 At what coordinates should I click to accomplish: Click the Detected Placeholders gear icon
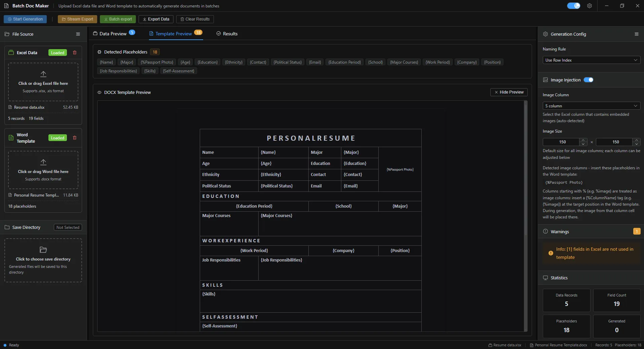(x=99, y=52)
